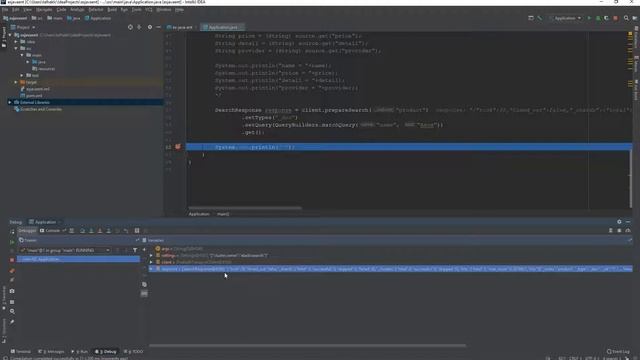The image size is (640, 360).
Task: Collapse the src folder node
Action: point(16,48)
